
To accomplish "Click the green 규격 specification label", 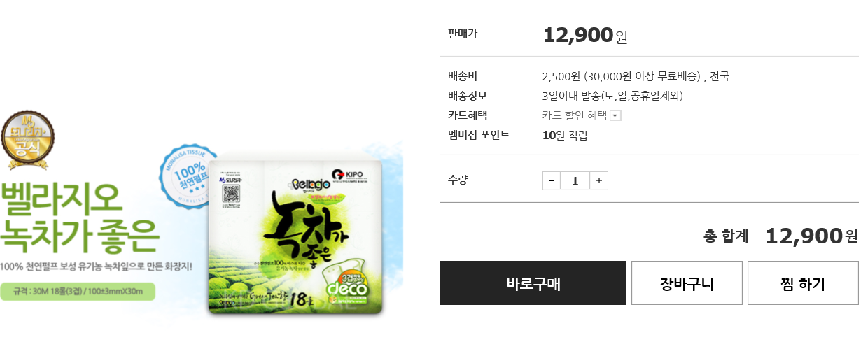I will 78,292.
